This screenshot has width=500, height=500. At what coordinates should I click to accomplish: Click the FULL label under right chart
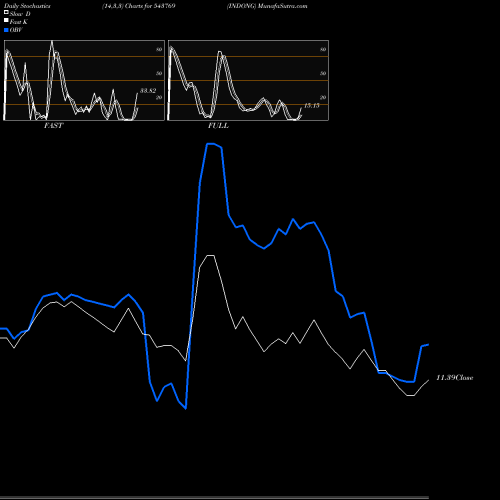click(x=218, y=126)
